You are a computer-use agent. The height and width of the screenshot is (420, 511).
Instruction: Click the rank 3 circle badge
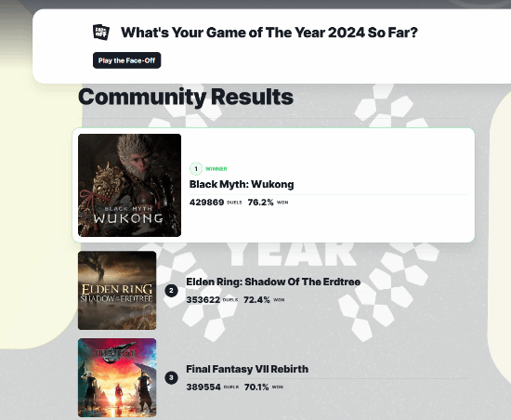click(x=172, y=378)
